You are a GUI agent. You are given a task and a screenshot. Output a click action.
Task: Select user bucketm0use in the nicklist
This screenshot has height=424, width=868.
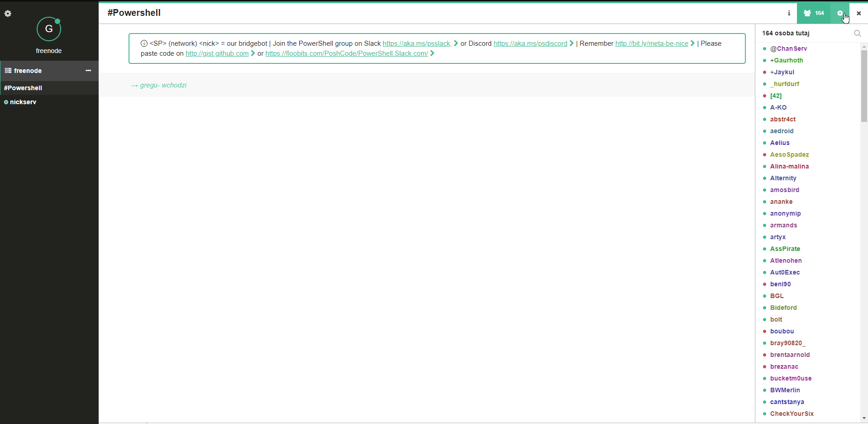point(791,378)
